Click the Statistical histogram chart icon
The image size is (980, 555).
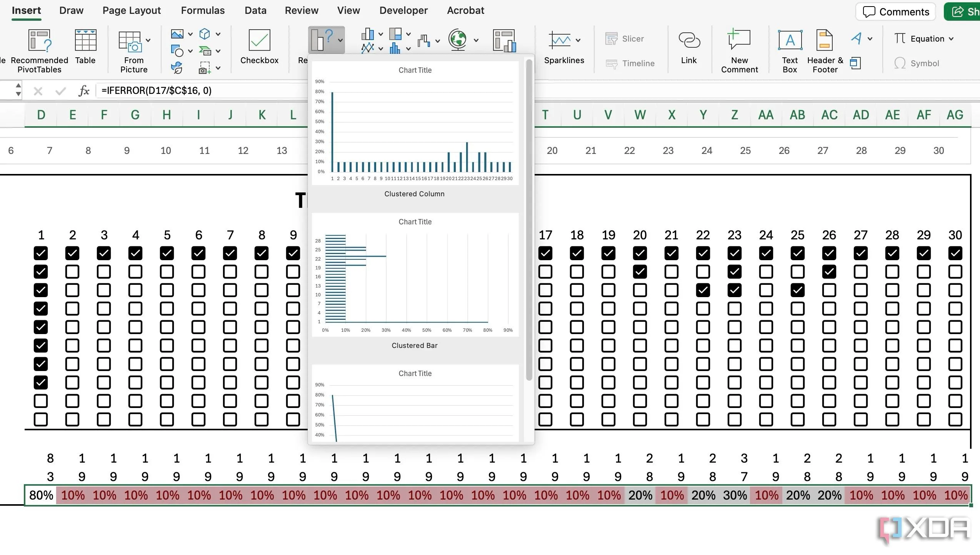pos(395,48)
